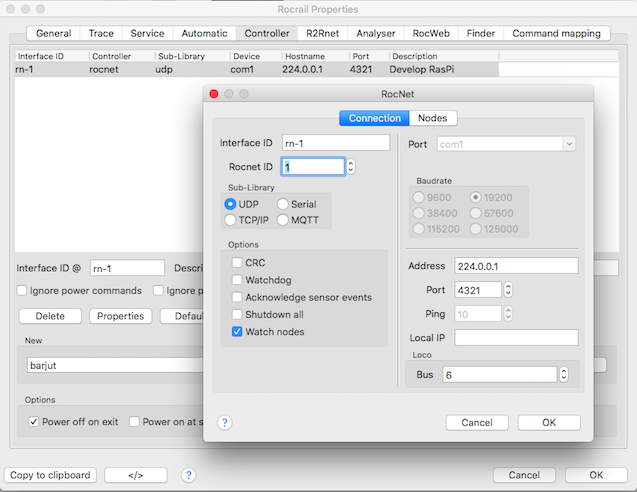Enable the CRC checkbox
The height and width of the screenshot is (492, 637).
pyautogui.click(x=237, y=263)
